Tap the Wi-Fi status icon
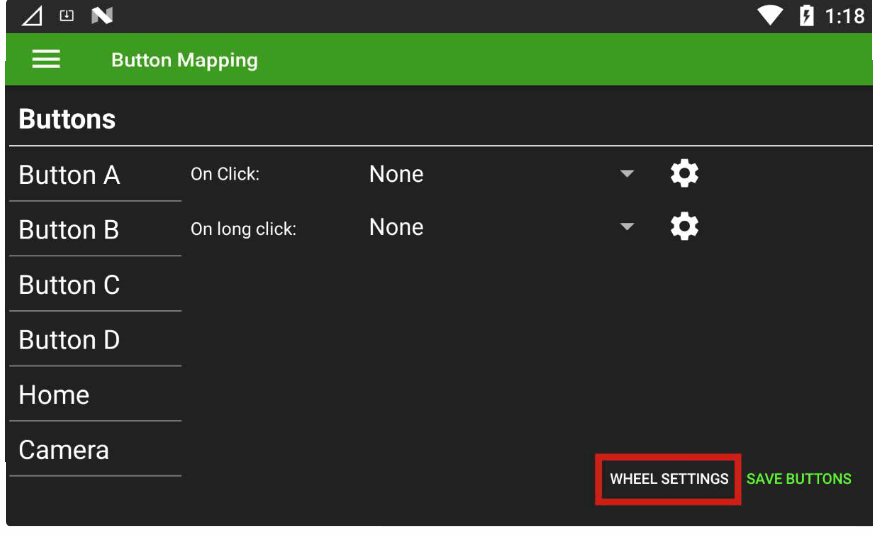This screenshot has height=536, width=873. click(x=770, y=16)
